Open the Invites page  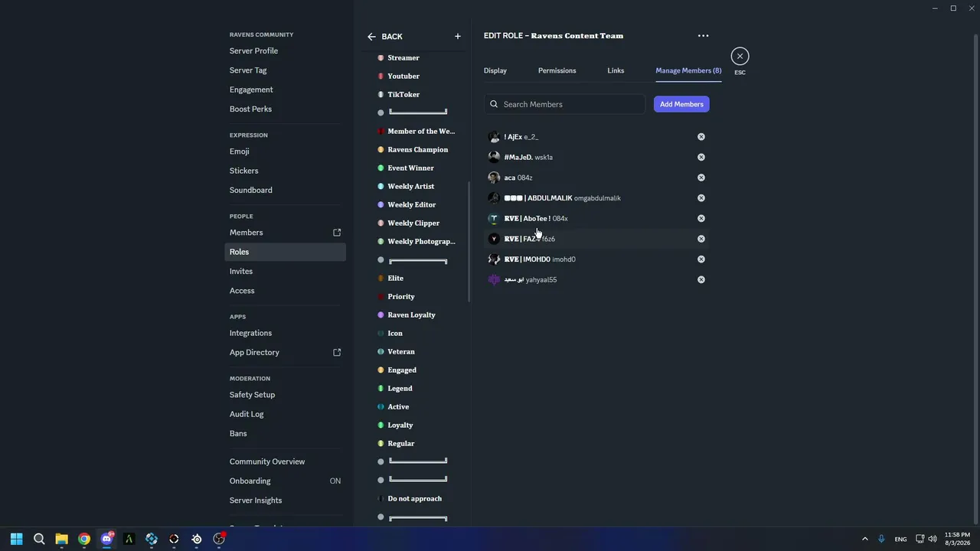point(286,272)
